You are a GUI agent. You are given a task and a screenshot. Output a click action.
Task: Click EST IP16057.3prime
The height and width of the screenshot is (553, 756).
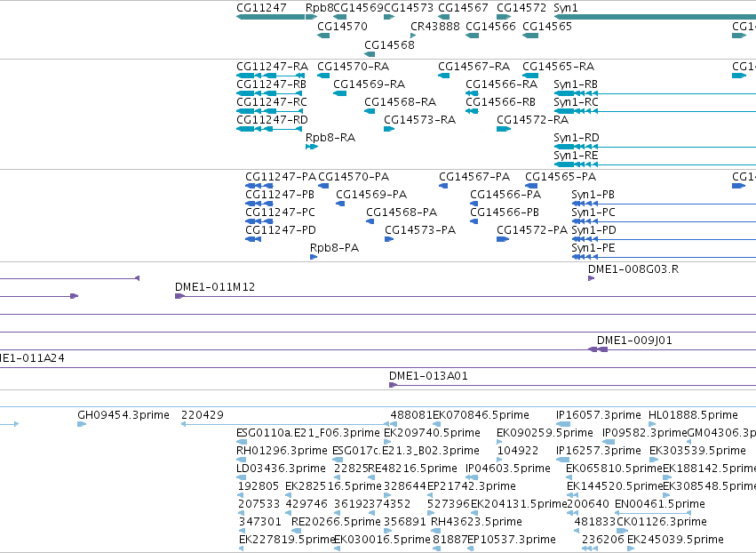[x=599, y=415]
